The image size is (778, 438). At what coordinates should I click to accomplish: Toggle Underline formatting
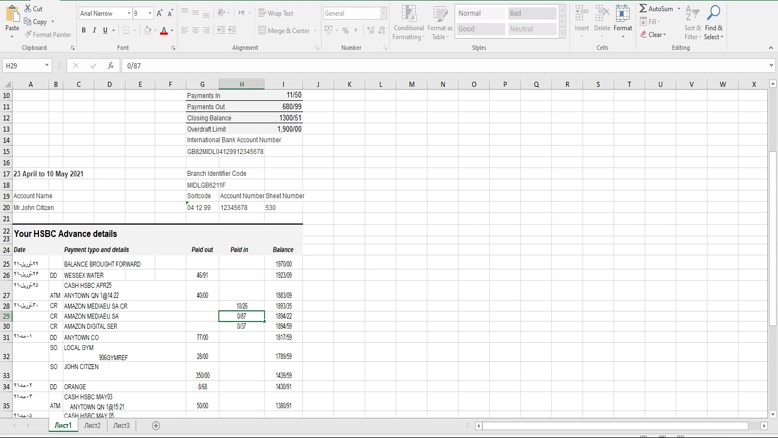tap(106, 31)
